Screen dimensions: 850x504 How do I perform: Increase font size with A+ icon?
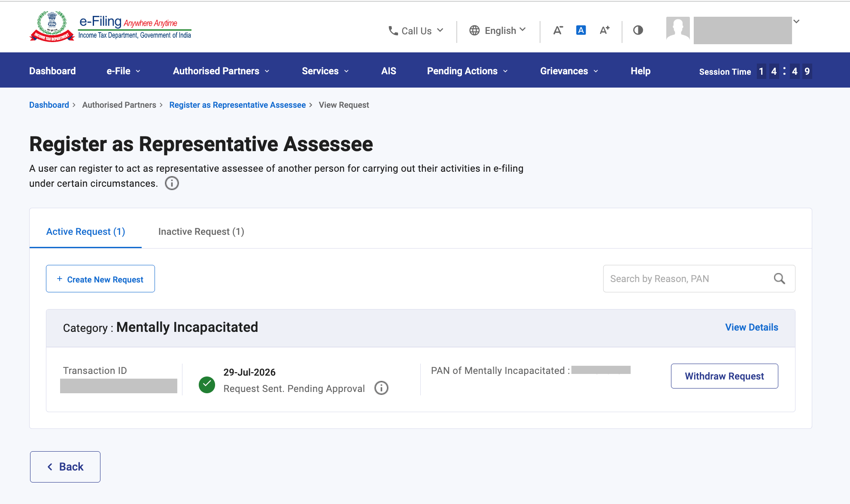coord(604,30)
